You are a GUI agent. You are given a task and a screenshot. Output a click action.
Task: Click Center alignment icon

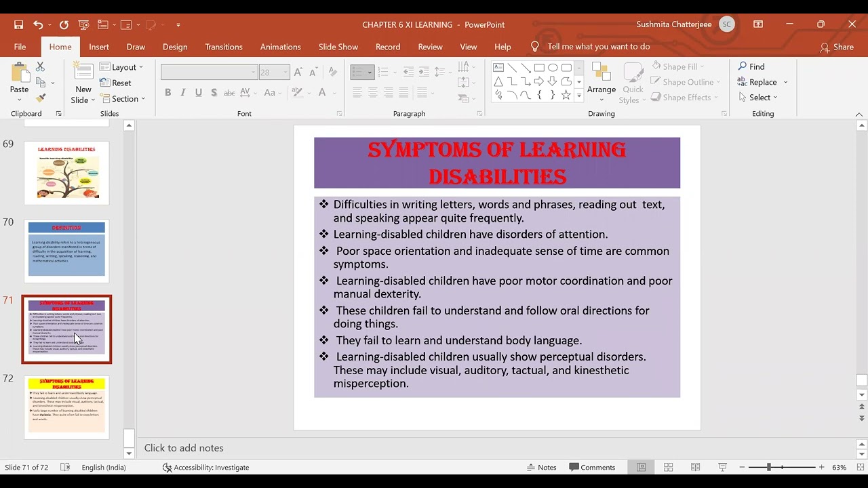point(373,93)
